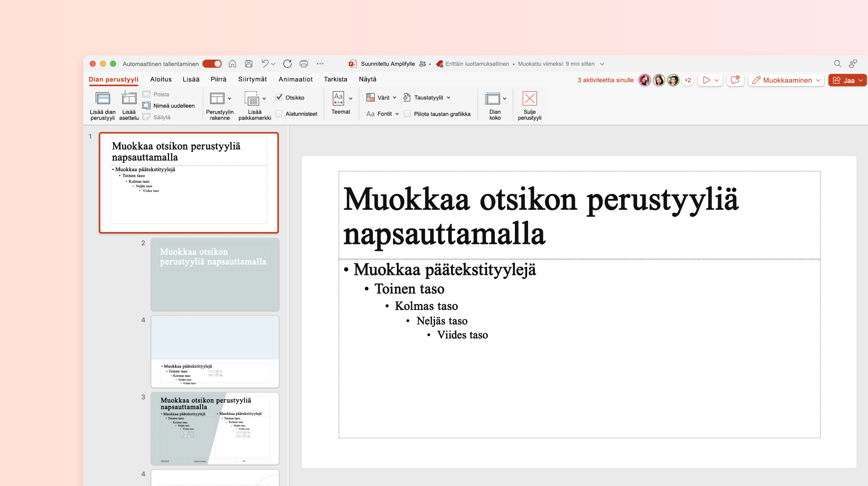The width and height of the screenshot is (868, 486).
Task: Open the Animaatiot tab
Action: click(295, 79)
